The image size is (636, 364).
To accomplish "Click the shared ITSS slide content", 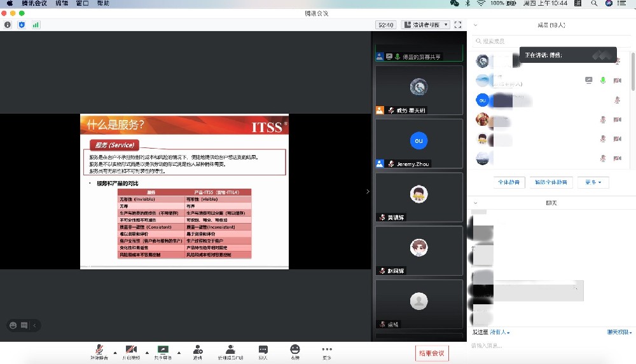I will click(x=184, y=191).
